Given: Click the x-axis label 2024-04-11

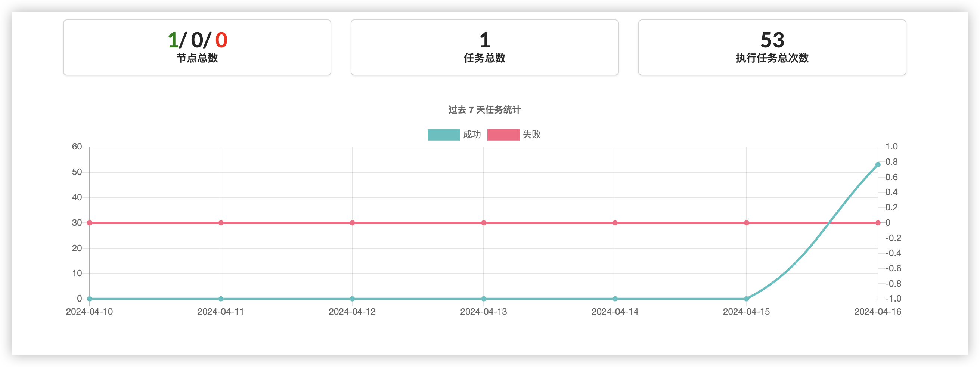Looking at the screenshot, I should click(221, 312).
